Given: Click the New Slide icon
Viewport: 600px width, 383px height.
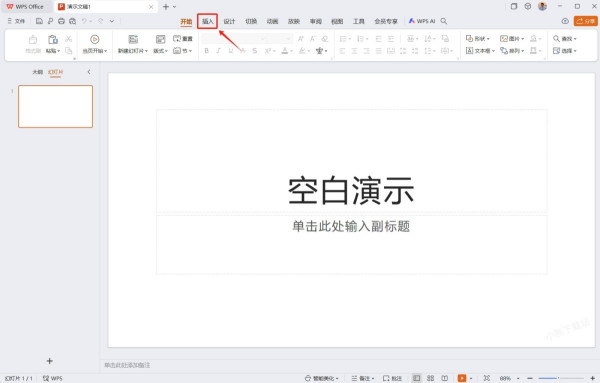Looking at the screenshot, I should pyautogui.click(x=133, y=39).
